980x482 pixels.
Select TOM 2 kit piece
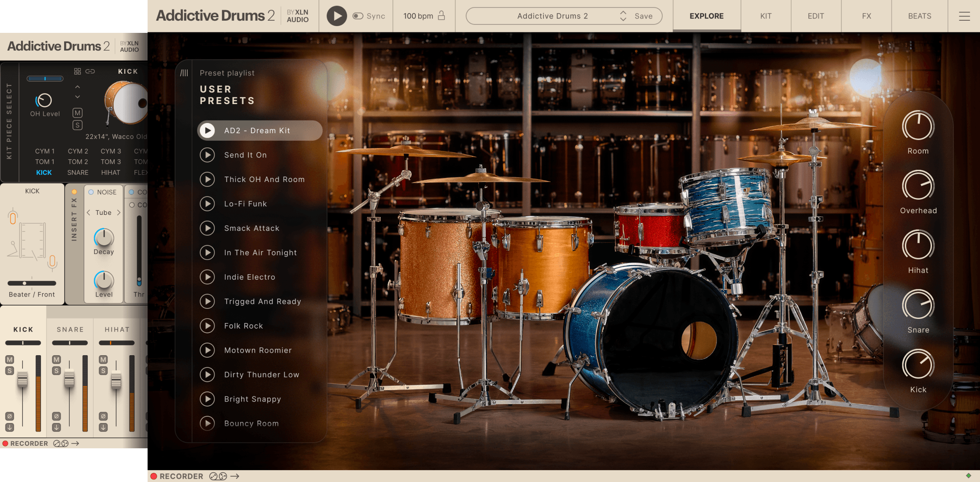(x=78, y=162)
